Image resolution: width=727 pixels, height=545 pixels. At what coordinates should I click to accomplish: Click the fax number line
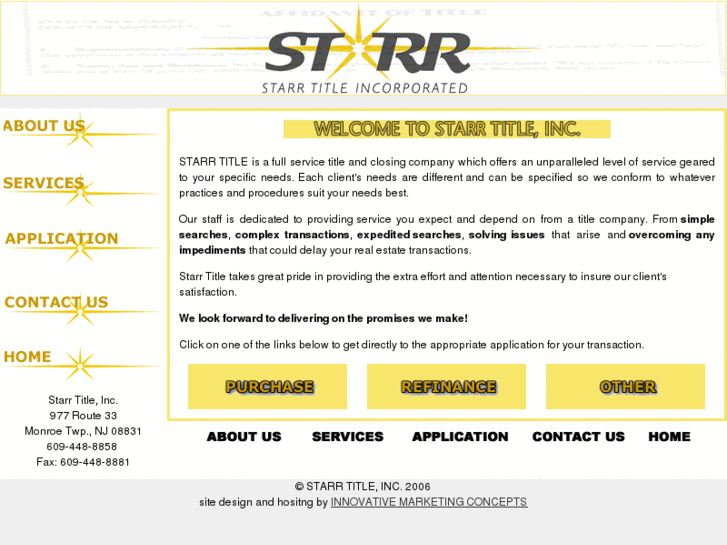[83, 462]
